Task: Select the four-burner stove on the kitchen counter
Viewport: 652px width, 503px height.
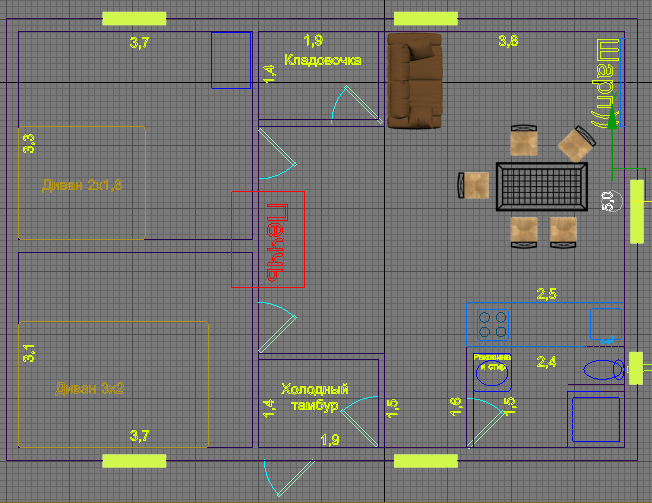Action: coord(492,324)
